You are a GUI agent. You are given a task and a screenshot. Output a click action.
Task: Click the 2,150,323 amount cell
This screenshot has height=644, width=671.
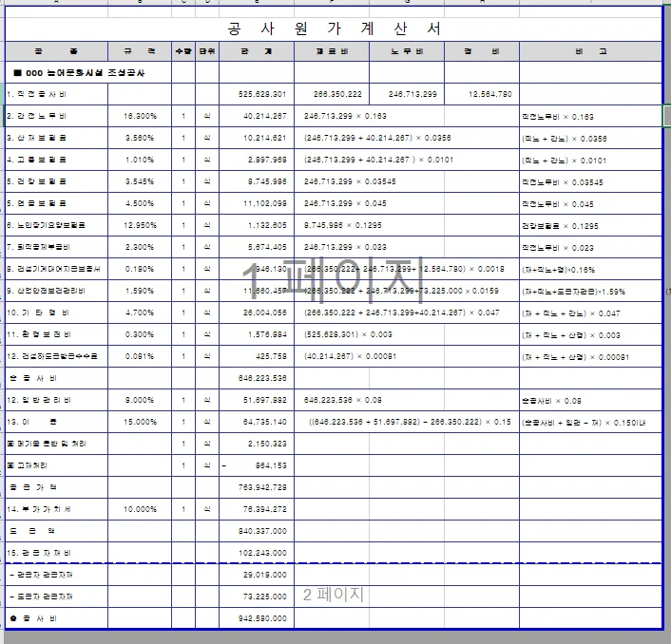257,444
